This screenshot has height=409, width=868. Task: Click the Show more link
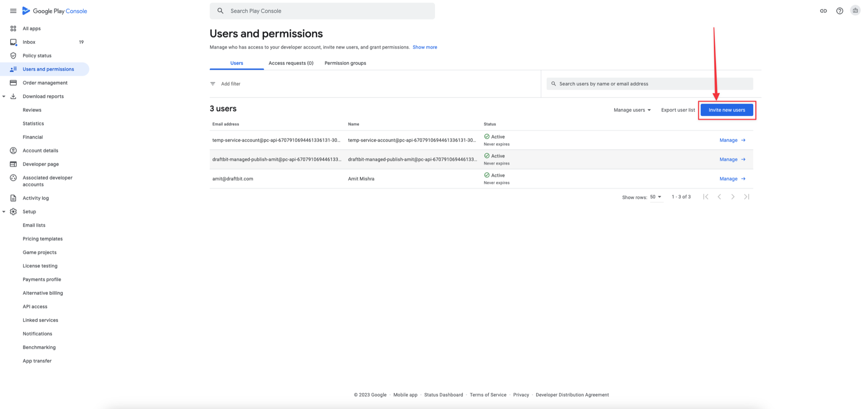[425, 47]
